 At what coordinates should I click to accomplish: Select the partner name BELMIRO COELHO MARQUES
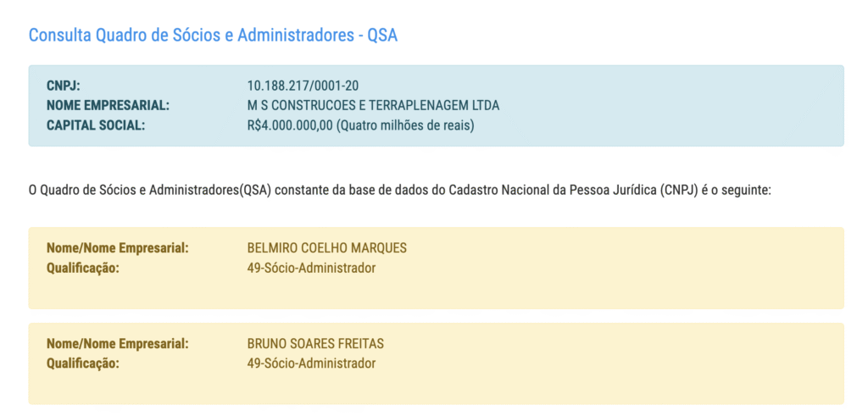[326, 248]
